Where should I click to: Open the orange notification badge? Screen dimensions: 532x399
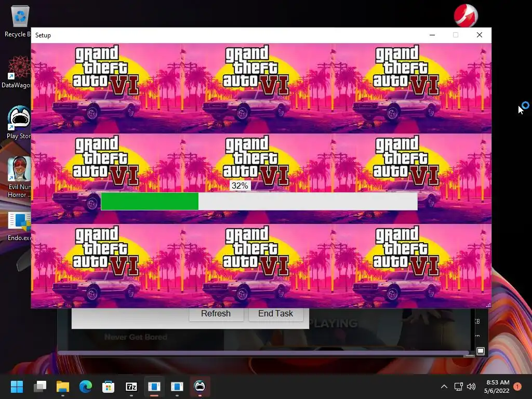[x=517, y=387]
